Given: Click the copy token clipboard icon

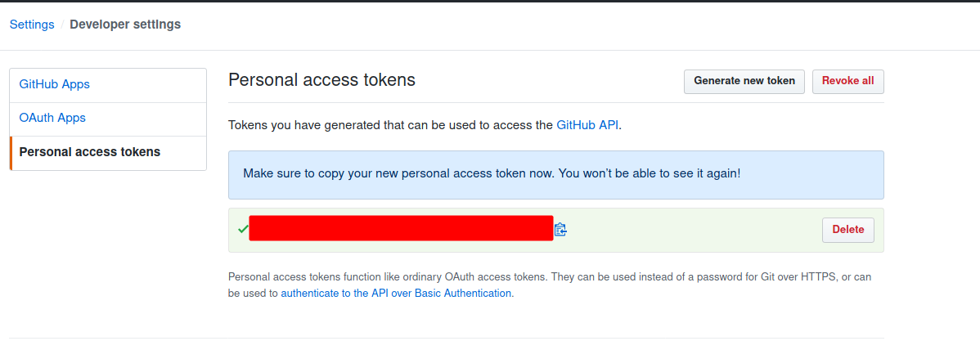Looking at the screenshot, I should coord(560,230).
